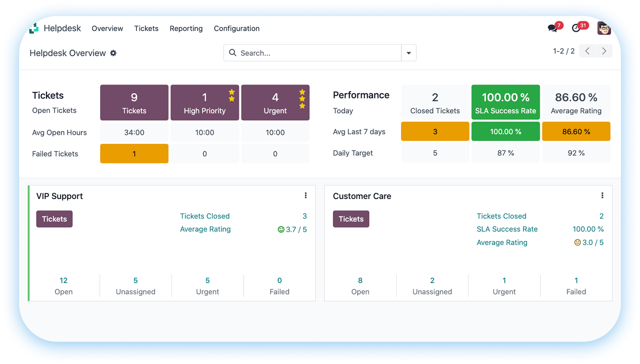The height and width of the screenshot is (364, 640).
Task: Click the VIP Support Tickets button
Action: (x=54, y=219)
